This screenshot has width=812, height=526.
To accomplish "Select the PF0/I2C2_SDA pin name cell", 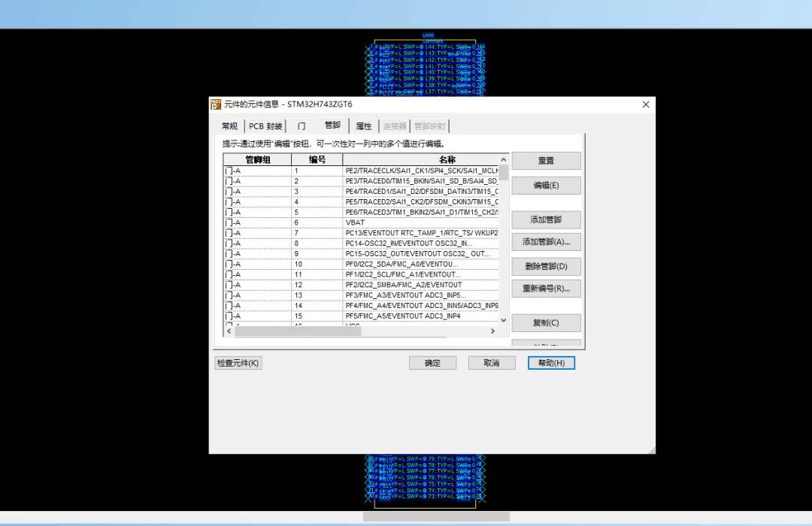I will click(420, 264).
